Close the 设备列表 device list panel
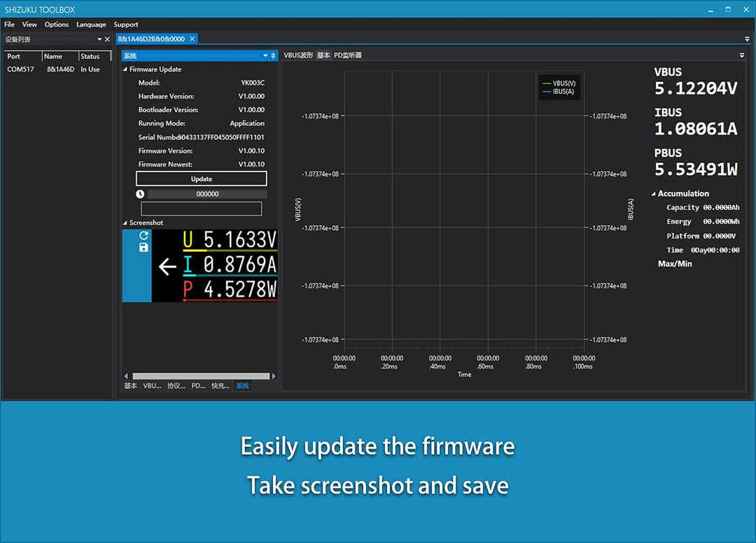This screenshot has height=543, width=756. tap(108, 39)
